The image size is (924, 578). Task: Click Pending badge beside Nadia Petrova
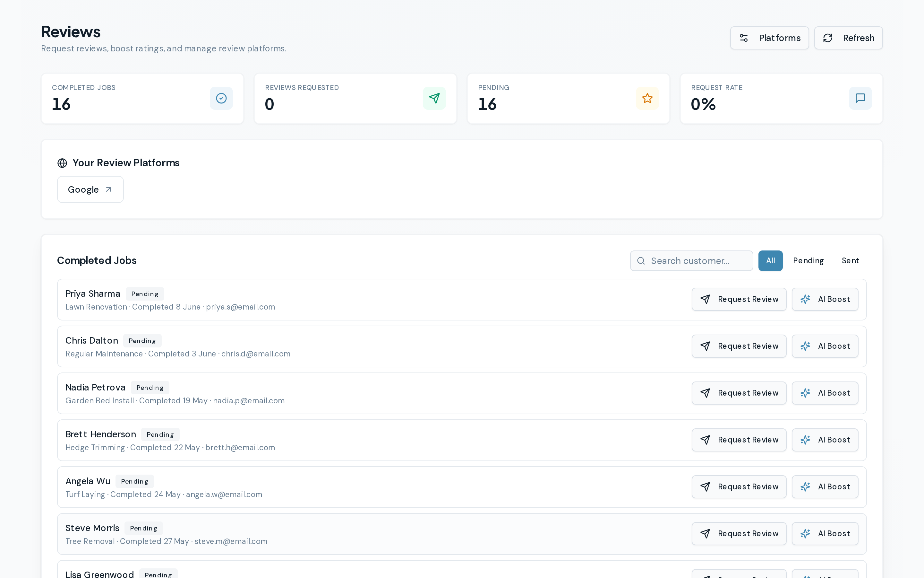point(150,388)
